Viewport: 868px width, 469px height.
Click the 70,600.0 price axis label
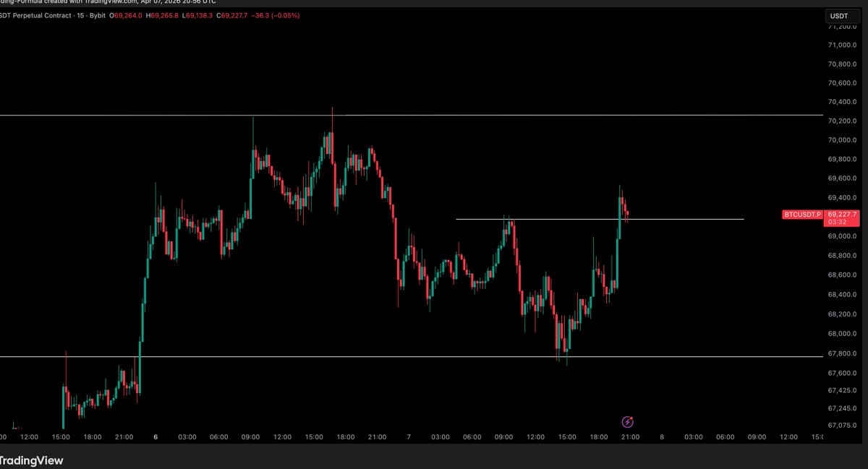coord(843,83)
